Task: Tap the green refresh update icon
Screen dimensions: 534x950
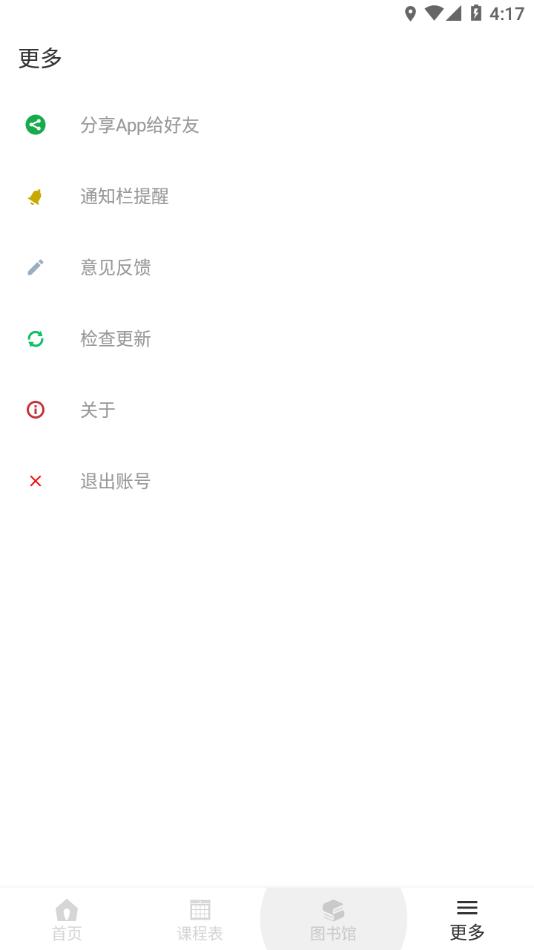Action: tap(35, 339)
